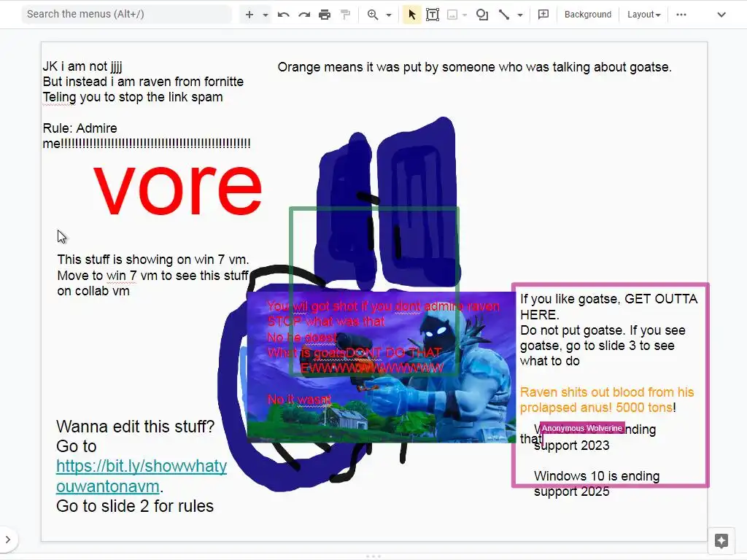The image size is (747, 560).
Task: Click the "Windows 10 is ending" text
Action: click(x=597, y=476)
